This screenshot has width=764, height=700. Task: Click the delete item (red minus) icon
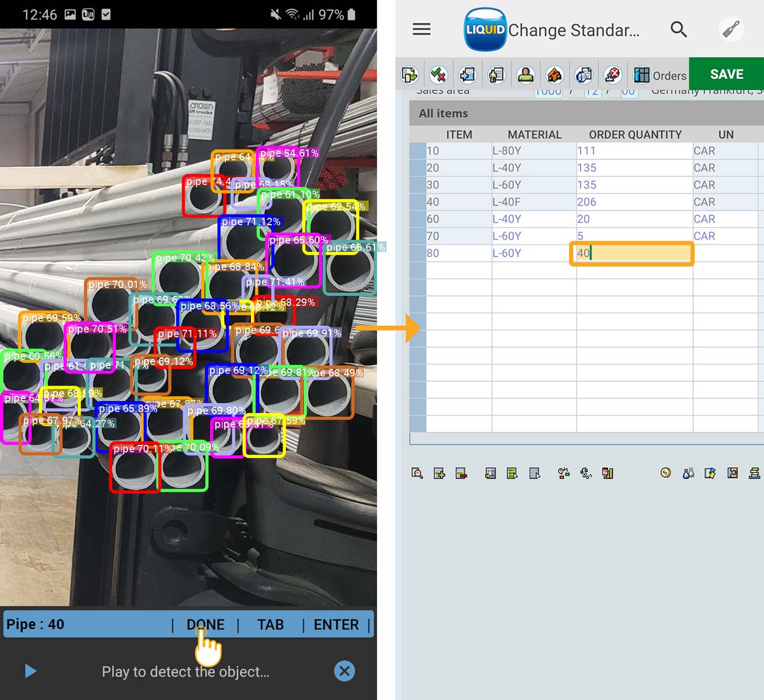[462, 473]
